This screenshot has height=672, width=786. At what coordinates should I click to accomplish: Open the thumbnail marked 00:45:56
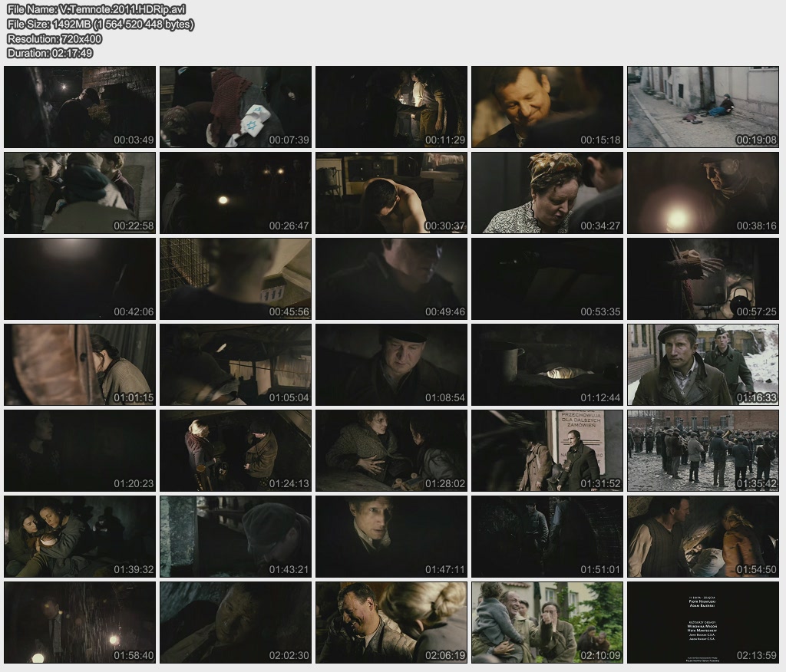click(x=236, y=278)
